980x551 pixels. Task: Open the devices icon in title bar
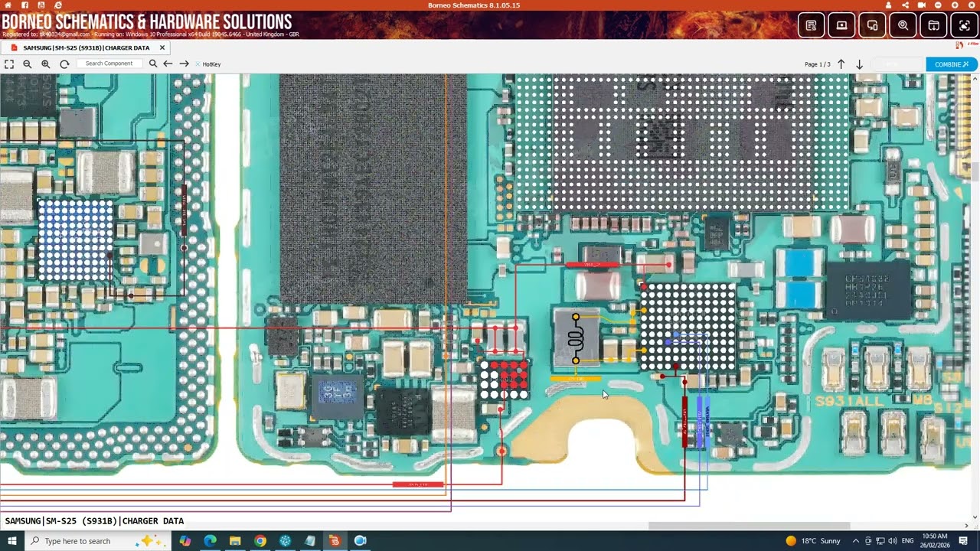coord(872,25)
